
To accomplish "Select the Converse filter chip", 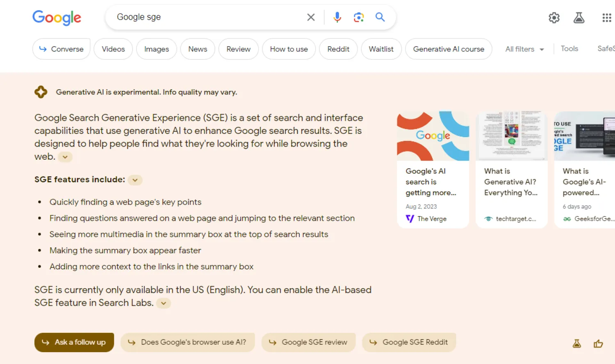I will [x=61, y=49].
